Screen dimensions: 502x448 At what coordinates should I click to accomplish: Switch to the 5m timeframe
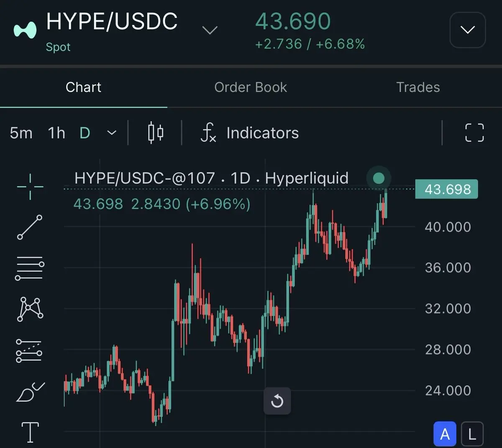(x=21, y=133)
